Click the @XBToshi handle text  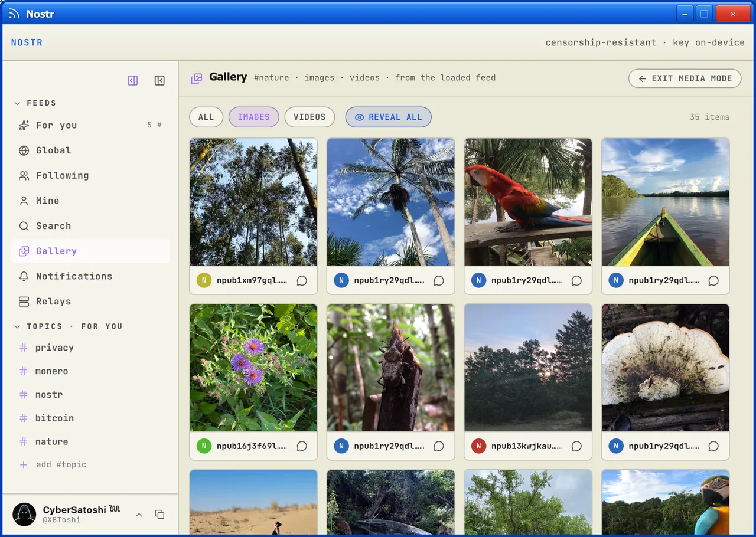click(61, 520)
